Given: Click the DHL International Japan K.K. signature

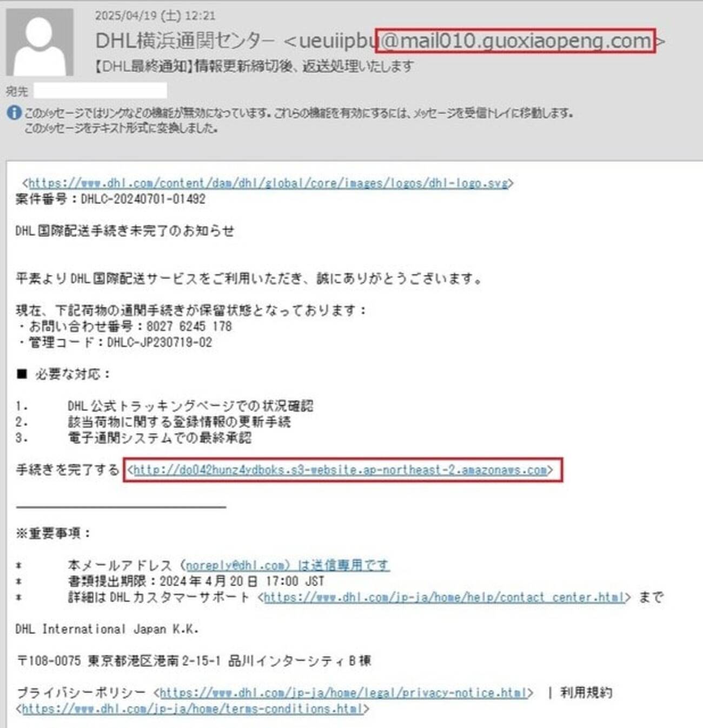Looking at the screenshot, I should tap(107, 629).
